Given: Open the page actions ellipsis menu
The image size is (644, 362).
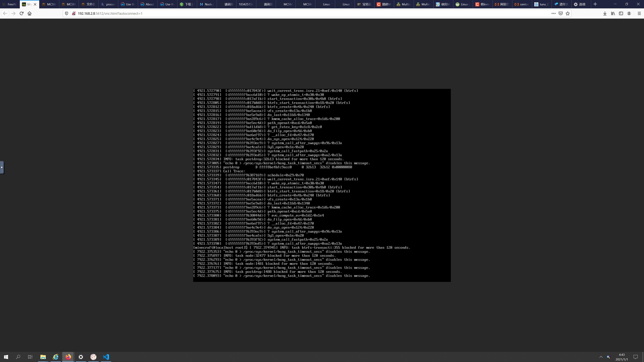Looking at the screenshot, I should click(x=554, y=13).
